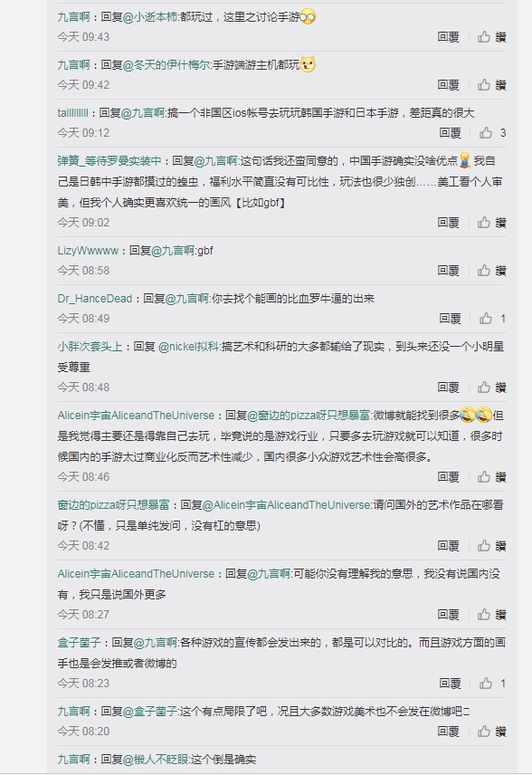Reply to the 09:43 comment
This screenshot has height=775, width=532.
click(x=448, y=37)
